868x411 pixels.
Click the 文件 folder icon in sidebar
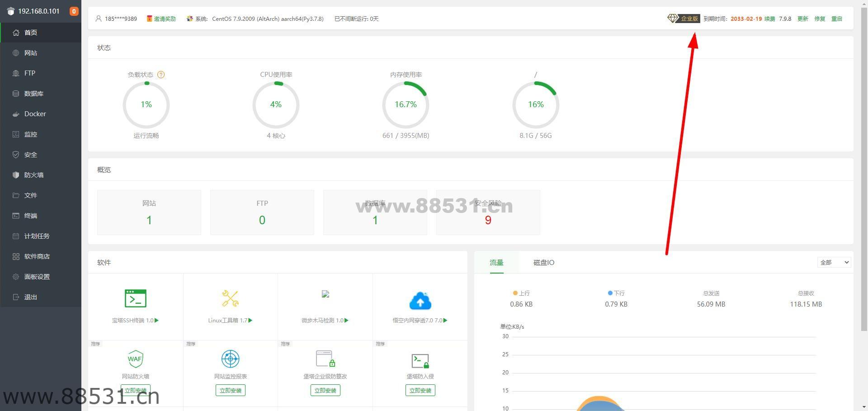[x=16, y=195]
